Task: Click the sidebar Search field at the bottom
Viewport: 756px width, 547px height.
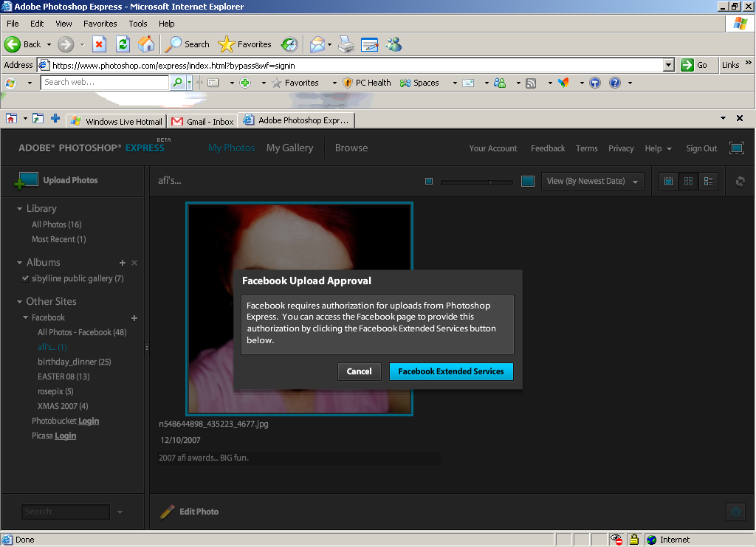Action: pos(66,512)
